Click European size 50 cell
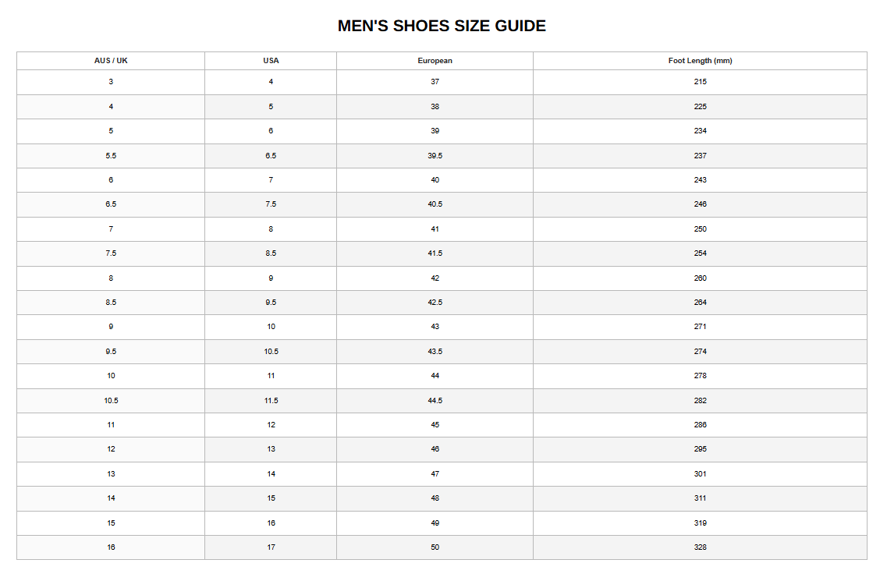Screen dimensions: 880x588 point(435,547)
